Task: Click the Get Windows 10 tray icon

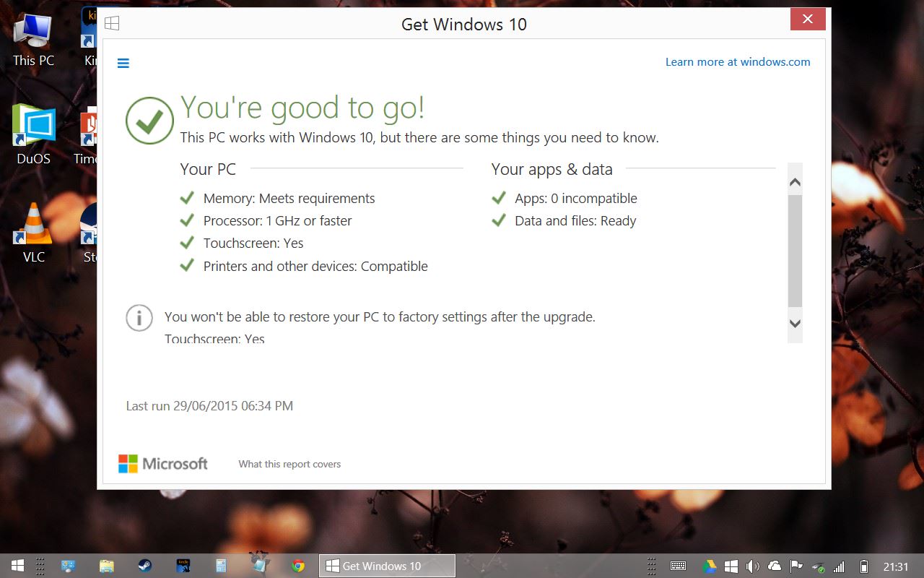Action: tap(731, 566)
